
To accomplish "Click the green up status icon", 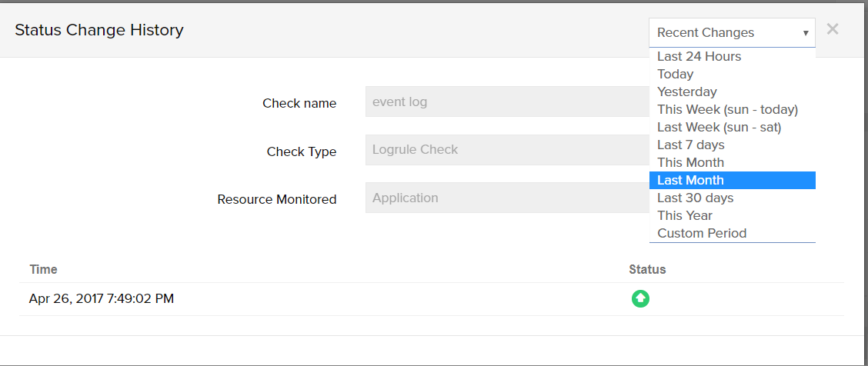I will (x=640, y=299).
